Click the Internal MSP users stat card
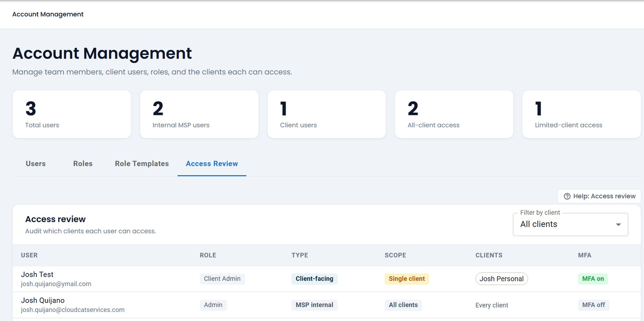644x321 pixels. click(199, 114)
